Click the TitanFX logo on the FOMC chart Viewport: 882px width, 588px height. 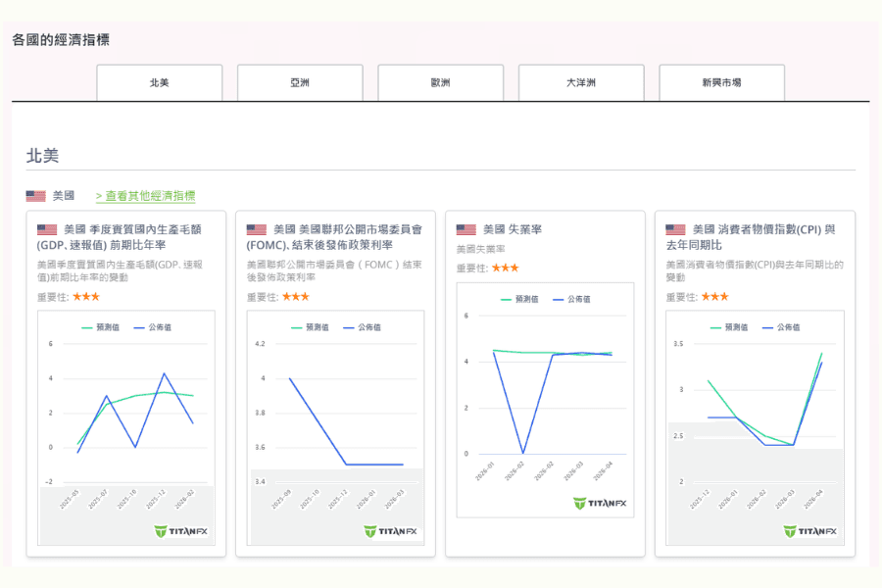pos(391,530)
